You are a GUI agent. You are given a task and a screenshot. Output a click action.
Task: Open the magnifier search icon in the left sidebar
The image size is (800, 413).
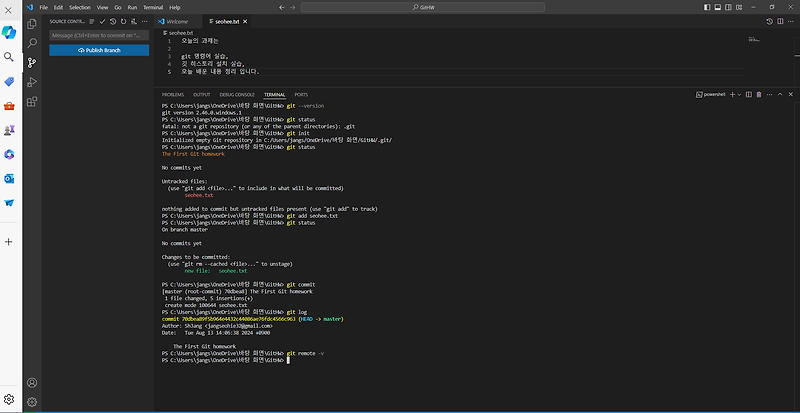pyautogui.click(x=9, y=57)
